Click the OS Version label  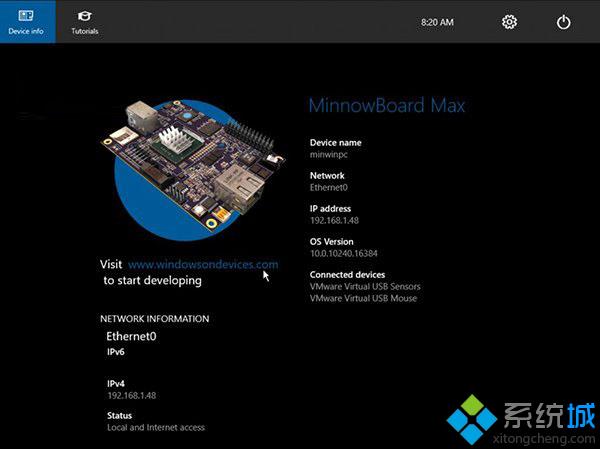coord(331,242)
